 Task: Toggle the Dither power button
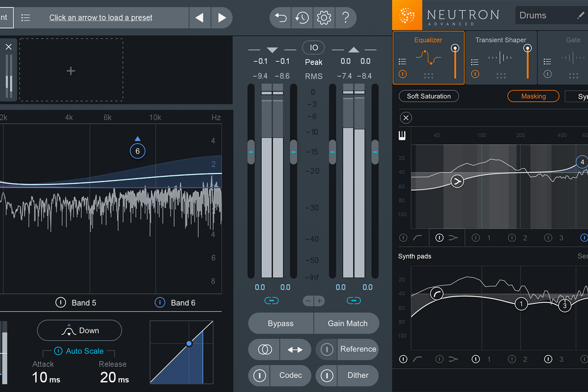(x=327, y=375)
